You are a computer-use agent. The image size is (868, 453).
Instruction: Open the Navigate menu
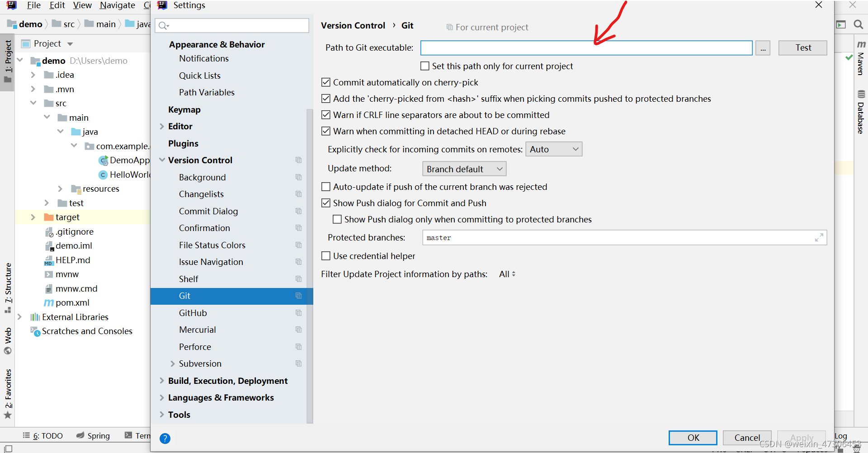[x=118, y=5]
